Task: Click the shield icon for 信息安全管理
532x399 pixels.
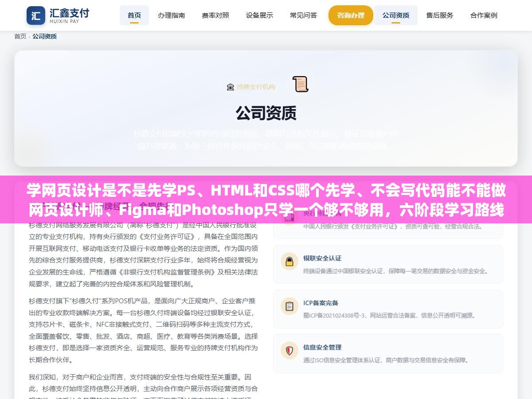Action: tap(289, 350)
